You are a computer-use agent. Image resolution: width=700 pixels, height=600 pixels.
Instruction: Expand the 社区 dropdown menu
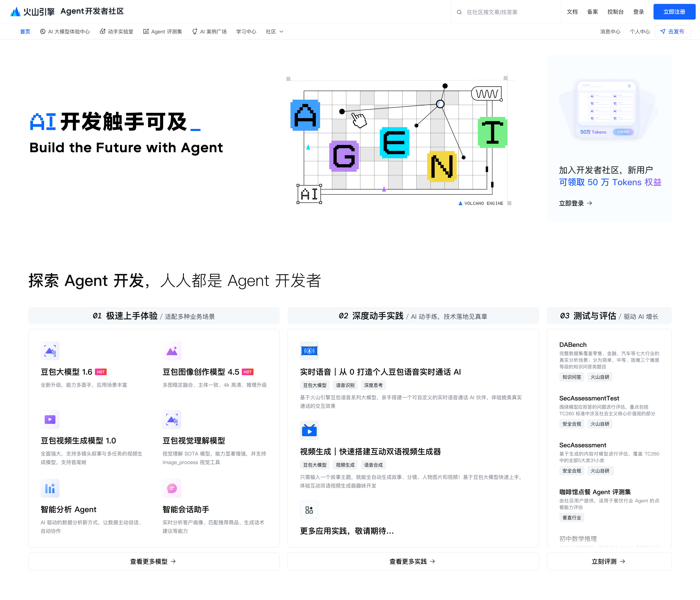tap(274, 31)
